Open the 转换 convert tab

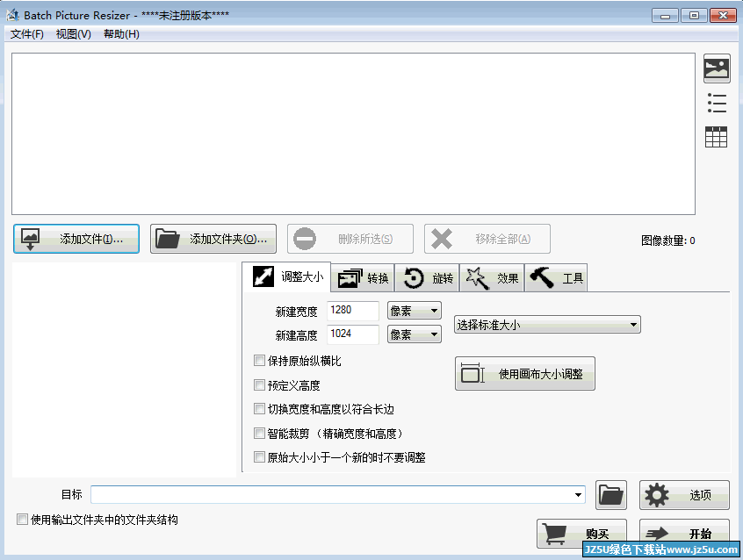363,277
